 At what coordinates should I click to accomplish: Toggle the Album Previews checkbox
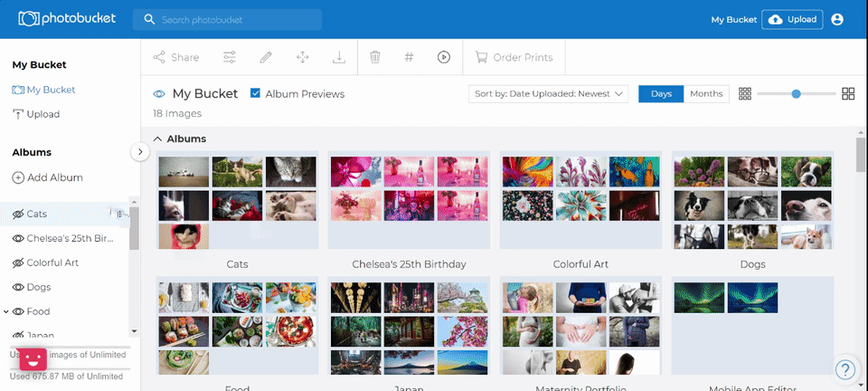[x=255, y=93]
